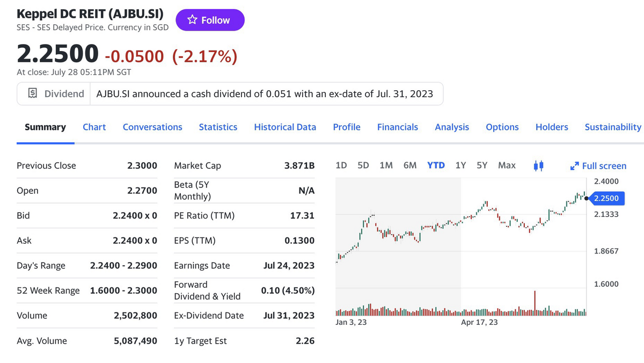The width and height of the screenshot is (644, 363).
Task: Click the Jan 3, 23 chart date label
Action: click(351, 322)
